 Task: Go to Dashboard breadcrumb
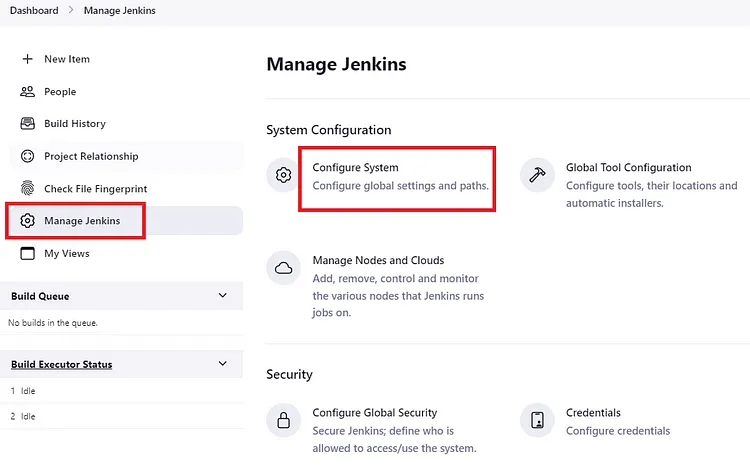coord(34,11)
